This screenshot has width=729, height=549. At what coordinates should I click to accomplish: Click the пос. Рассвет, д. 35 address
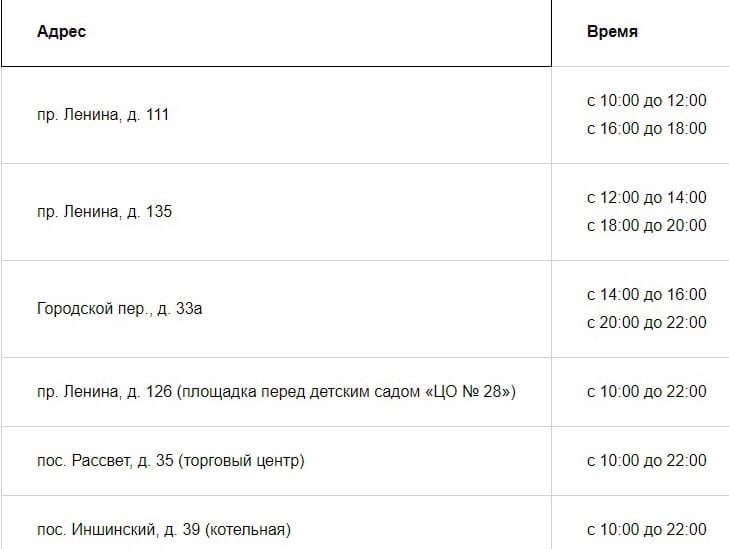tap(105, 460)
